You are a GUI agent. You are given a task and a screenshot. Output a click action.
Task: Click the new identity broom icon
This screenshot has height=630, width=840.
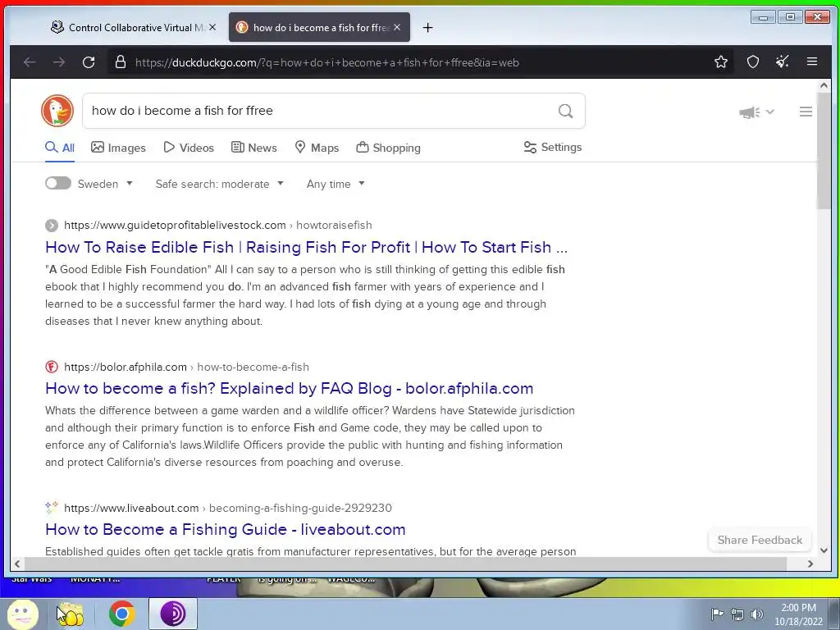(783, 62)
